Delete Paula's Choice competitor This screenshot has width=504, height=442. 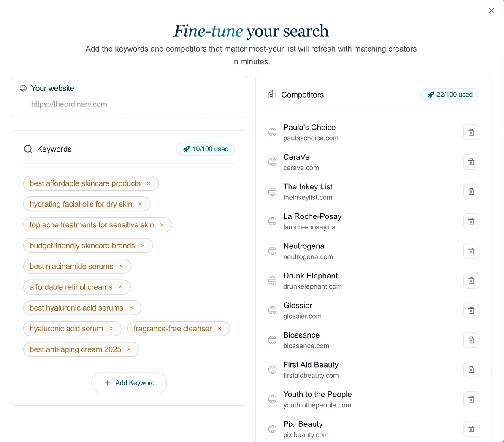(471, 132)
